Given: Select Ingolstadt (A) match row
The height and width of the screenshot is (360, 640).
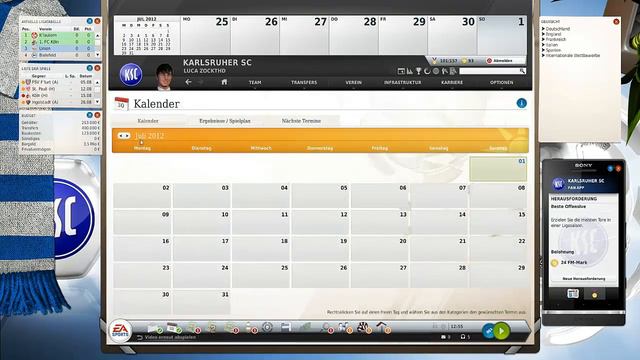Looking at the screenshot, I should coord(58,102).
